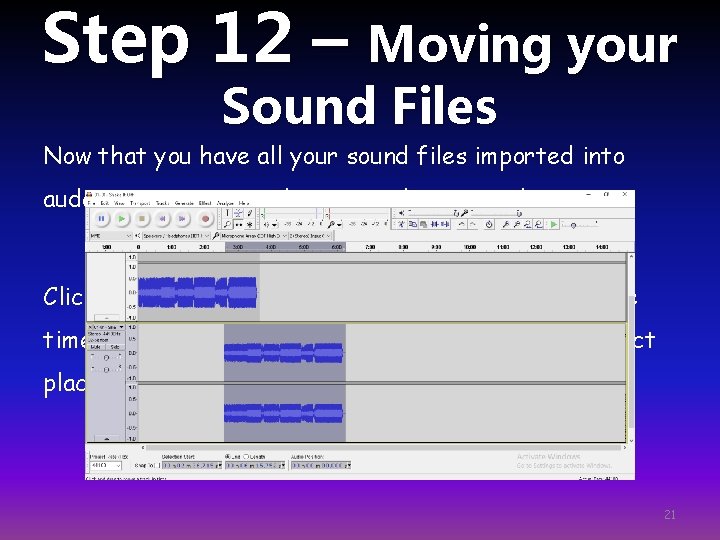
Task: Open the playback meter dropdown arrow
Action: click(x=275, y=225)
